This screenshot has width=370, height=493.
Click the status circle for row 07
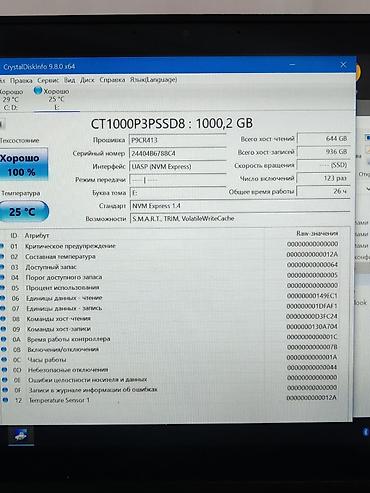[x=2, y=308]
